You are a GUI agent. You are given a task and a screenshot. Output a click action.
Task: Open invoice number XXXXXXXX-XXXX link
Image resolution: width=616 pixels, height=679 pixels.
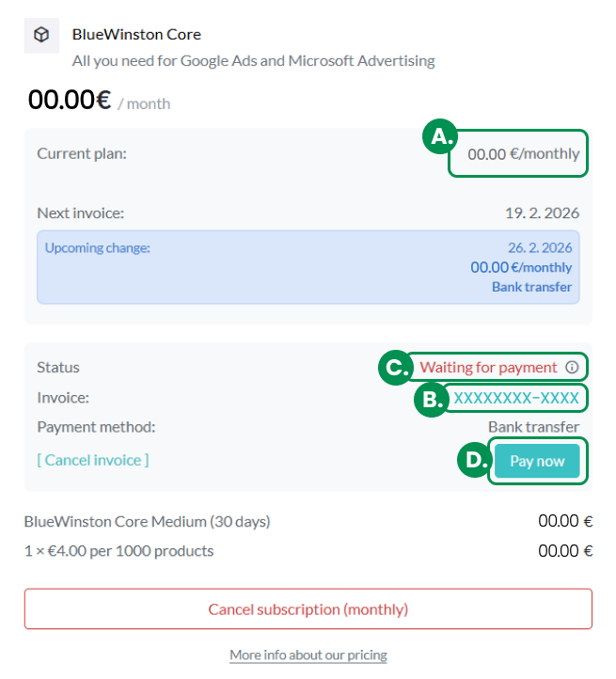coord(516,398)
